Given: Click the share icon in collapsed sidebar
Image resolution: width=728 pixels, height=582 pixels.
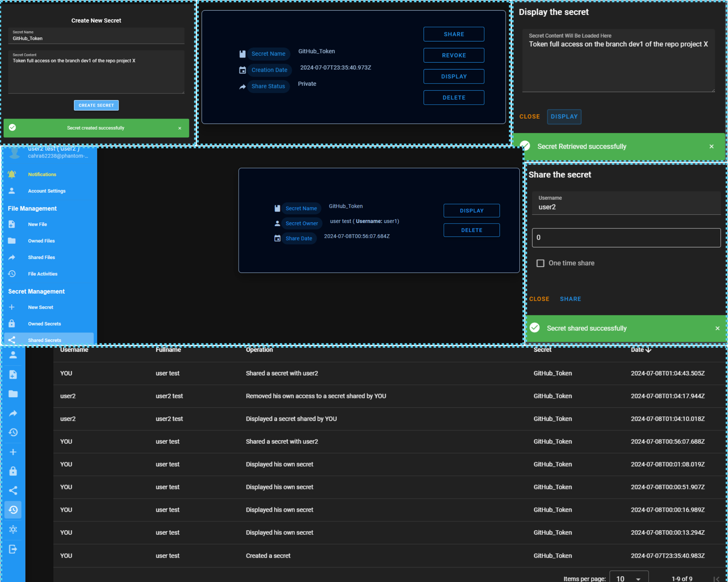Looking at the screenshot, I should (x=13, y=490).
